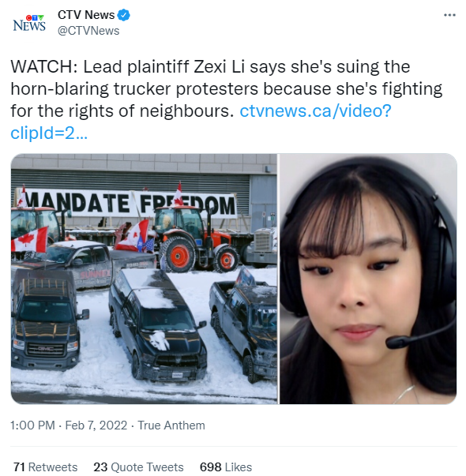Open the @CTVNews handle link
This screenshot has width=466, height=476.
point(88,31)
